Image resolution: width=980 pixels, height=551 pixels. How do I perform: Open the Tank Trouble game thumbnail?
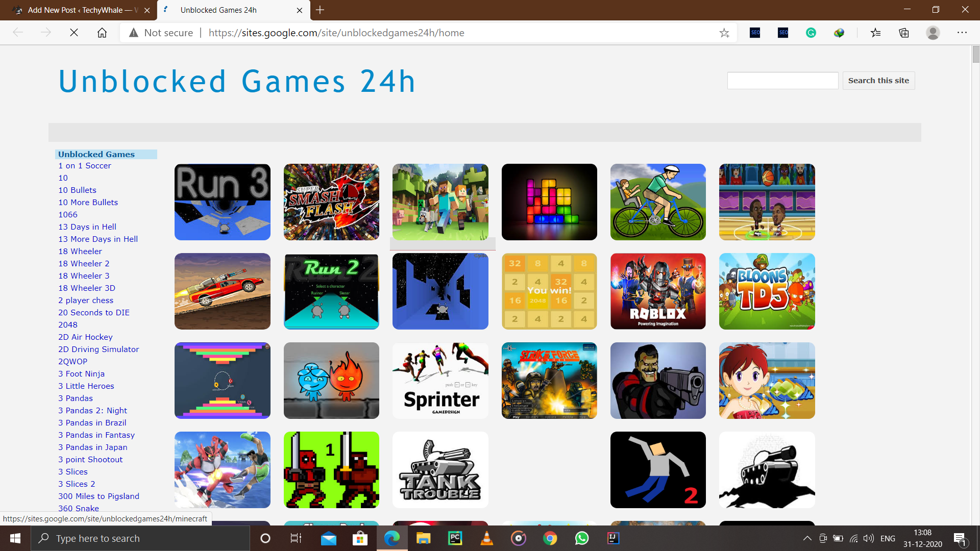click(440, 470)
